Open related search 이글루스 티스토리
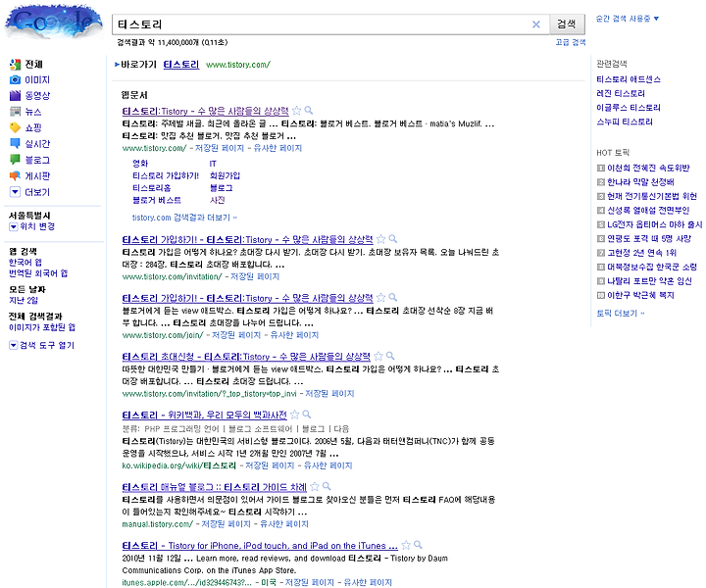 pos(629,108)
